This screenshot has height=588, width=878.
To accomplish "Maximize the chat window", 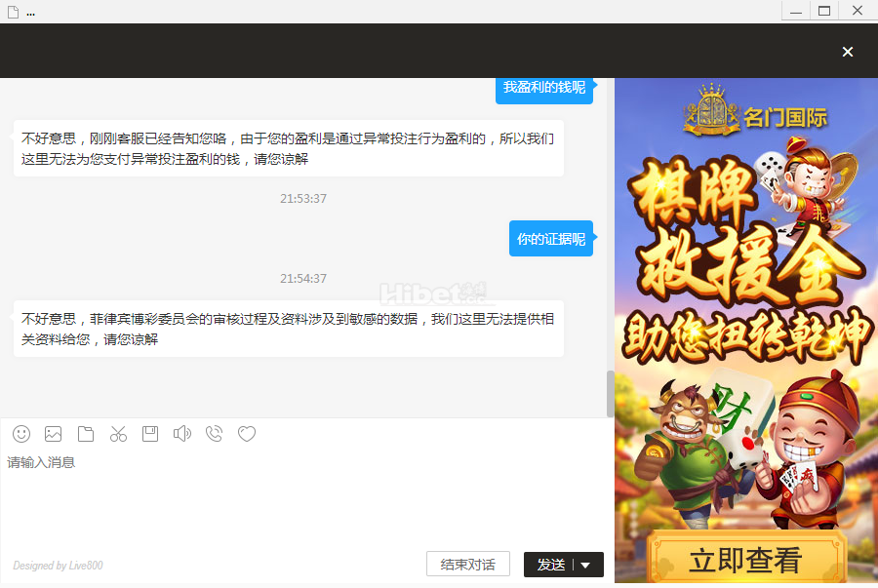I will point(824,11).
